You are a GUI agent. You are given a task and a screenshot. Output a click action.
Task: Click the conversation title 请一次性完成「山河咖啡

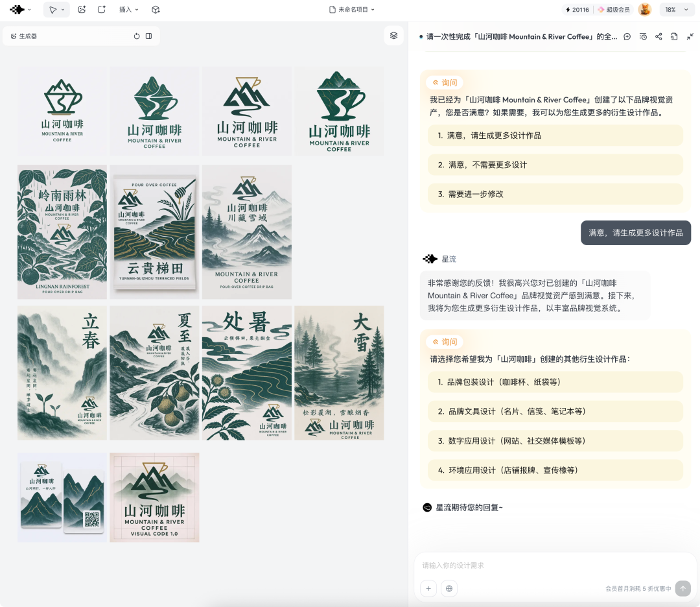521,36
